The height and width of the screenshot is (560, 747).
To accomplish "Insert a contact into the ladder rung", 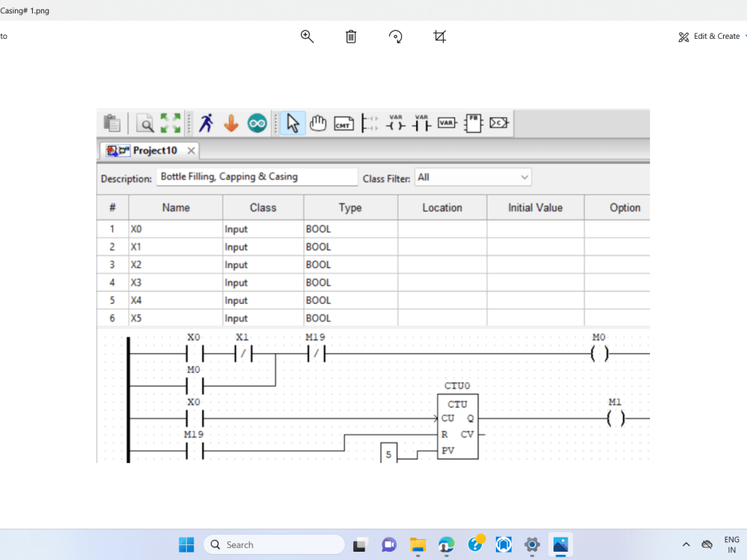I will click(x=421, y=124).
